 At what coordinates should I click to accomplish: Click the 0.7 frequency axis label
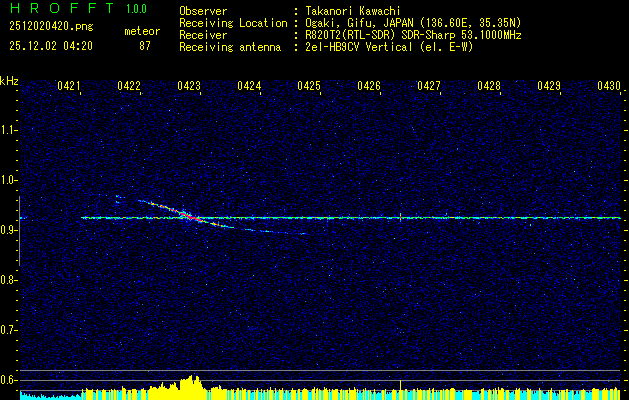tap(9, 328)
